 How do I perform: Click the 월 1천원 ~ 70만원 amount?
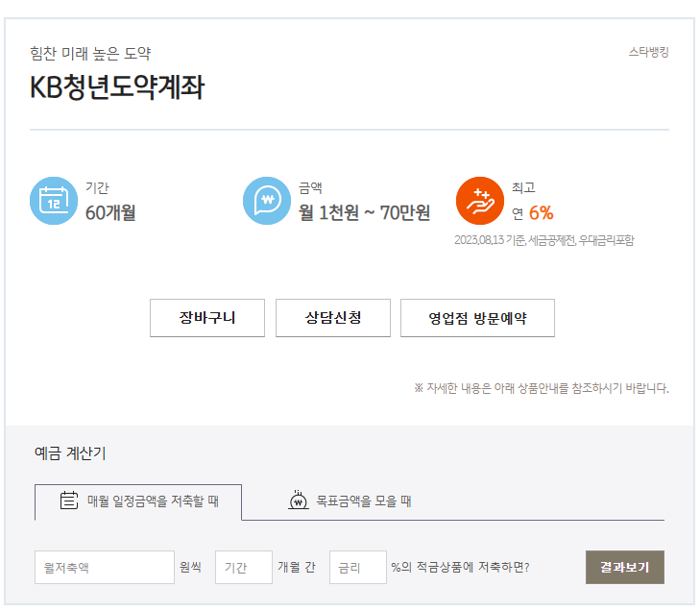click(x=364, y=212)
